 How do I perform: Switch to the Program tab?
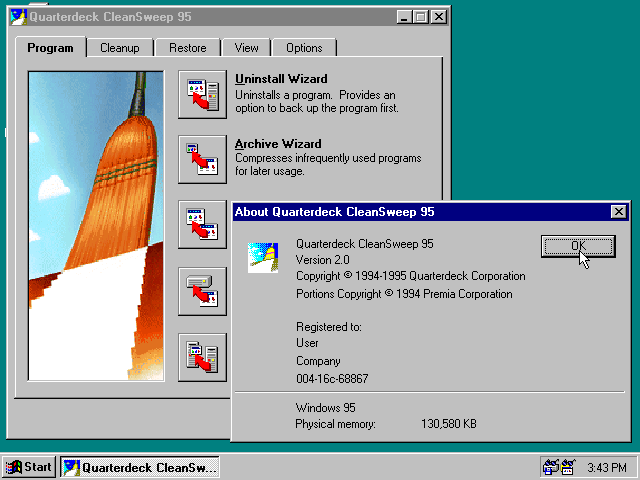50,48
